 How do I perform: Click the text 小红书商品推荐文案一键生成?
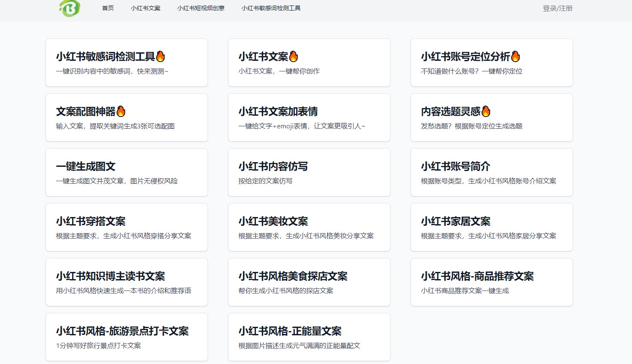click(465, 291)
